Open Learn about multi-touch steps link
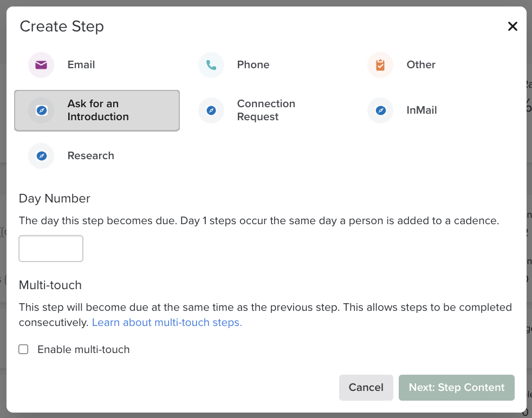 (x=166, y=322)
